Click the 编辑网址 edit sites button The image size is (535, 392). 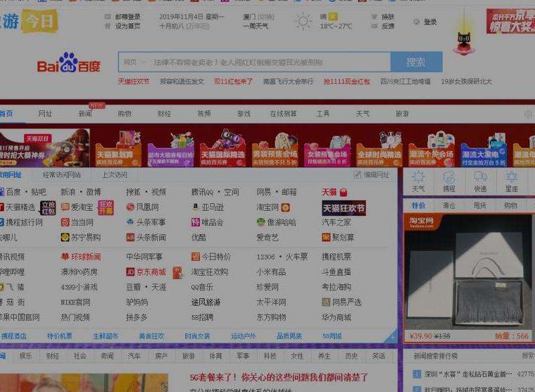point(371,175)
